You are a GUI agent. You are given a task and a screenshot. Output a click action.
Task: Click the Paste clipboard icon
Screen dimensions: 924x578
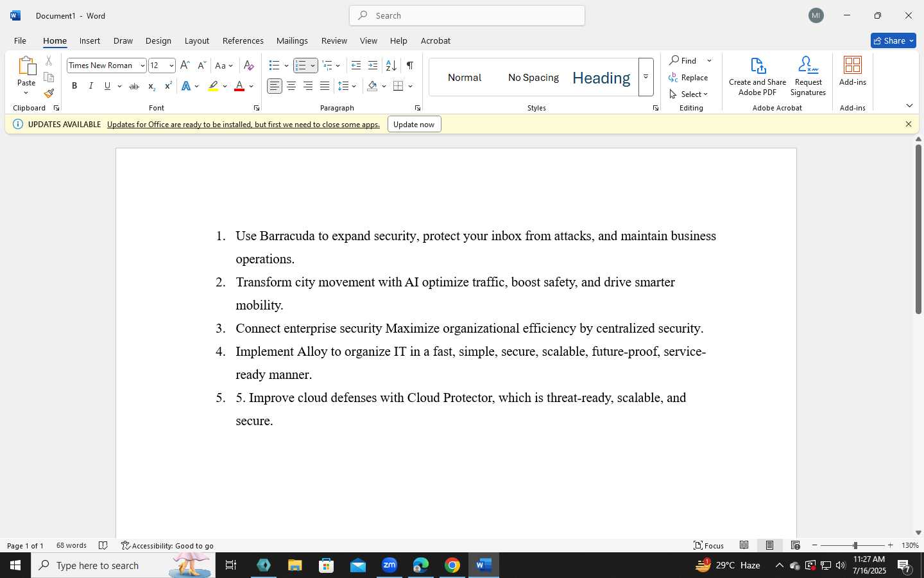tap(26, 66)
